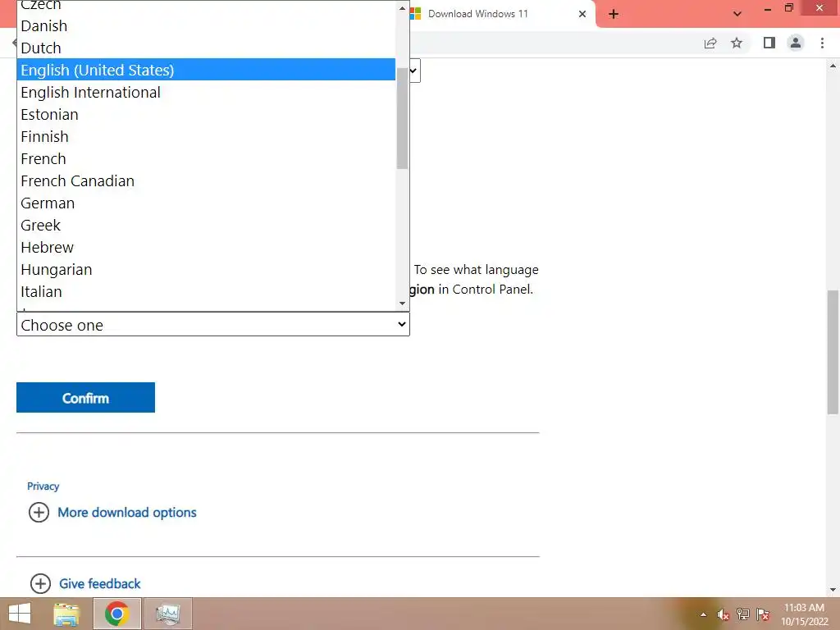Click the page scroll-down arrow
840x630 pixels.
coord(833,590)
